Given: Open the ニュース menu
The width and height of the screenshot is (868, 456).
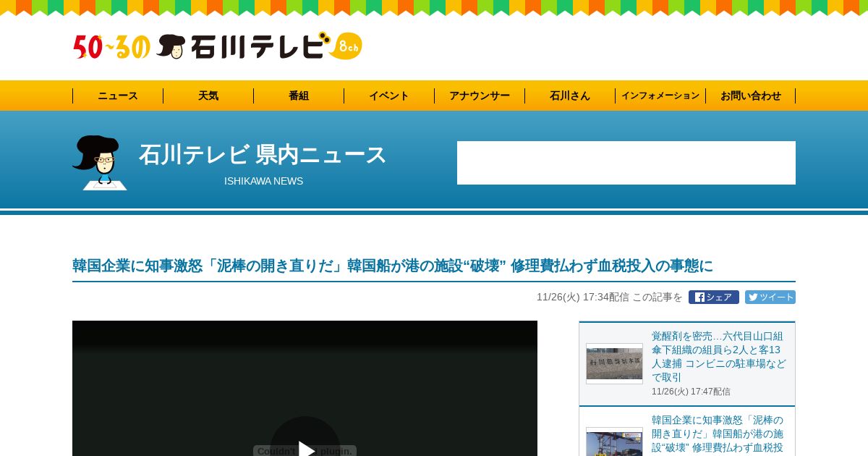Looking at the screenshot, I should click(118, 96).
